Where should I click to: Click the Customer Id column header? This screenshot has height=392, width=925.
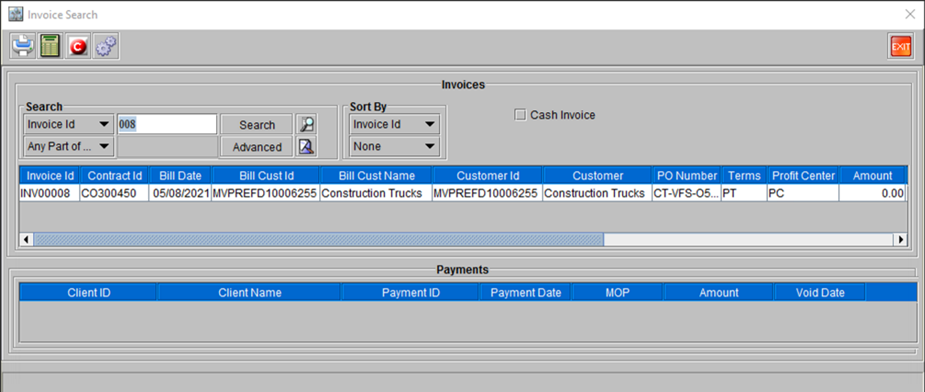pos(487,175)
